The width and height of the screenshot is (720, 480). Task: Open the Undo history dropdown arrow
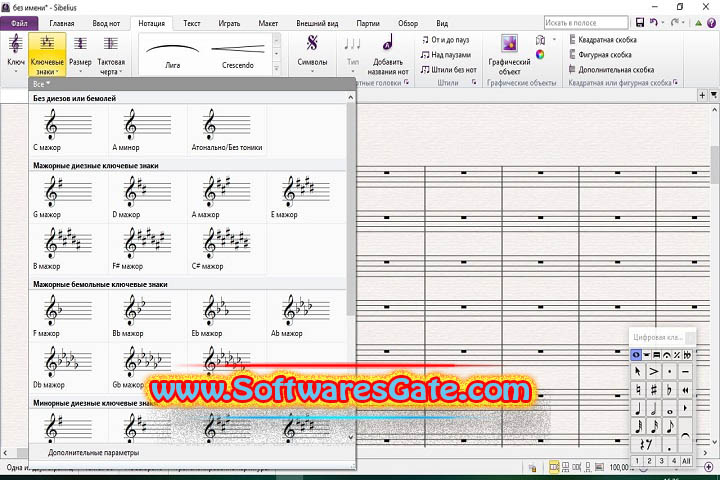point(663,23)
